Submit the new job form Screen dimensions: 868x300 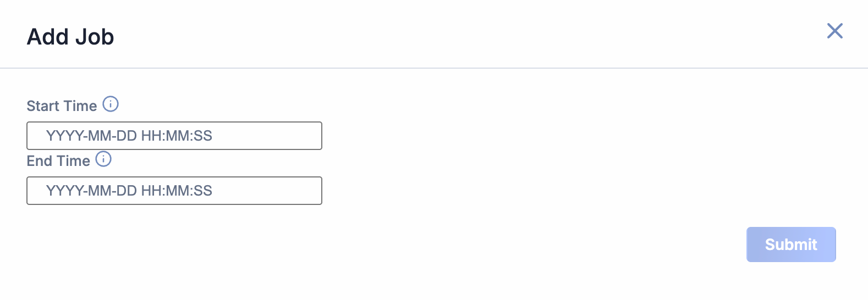(790, 245)
